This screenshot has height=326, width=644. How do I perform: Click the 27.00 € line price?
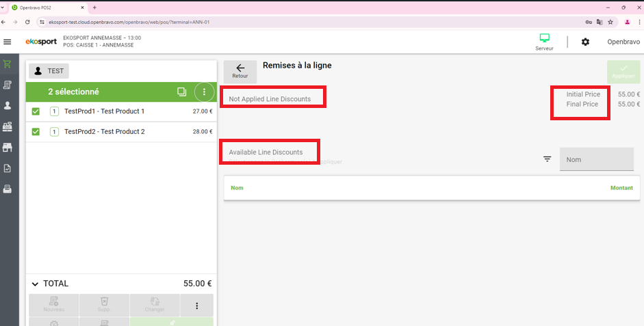(x=203, y=111)
